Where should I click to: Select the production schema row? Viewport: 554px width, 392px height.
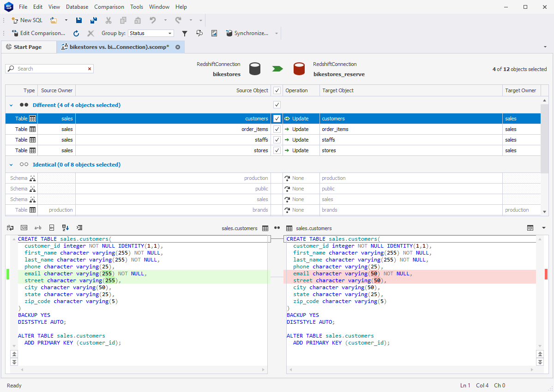272,178
